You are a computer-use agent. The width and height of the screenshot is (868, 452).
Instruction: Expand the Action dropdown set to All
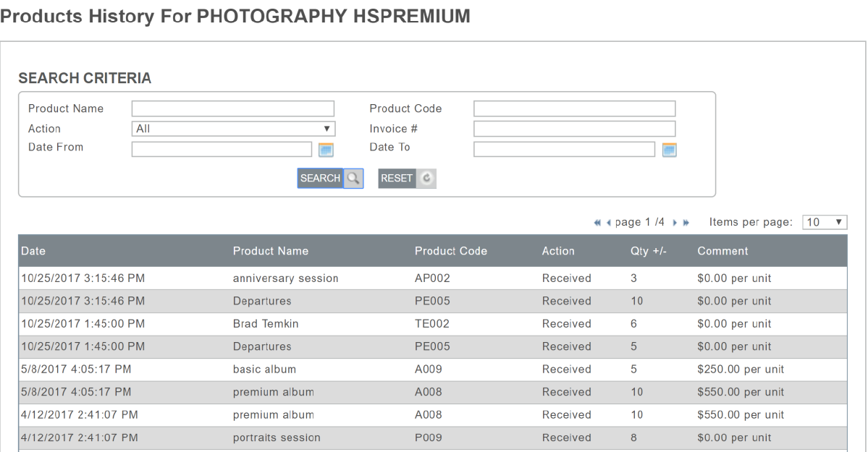(234, 129)
